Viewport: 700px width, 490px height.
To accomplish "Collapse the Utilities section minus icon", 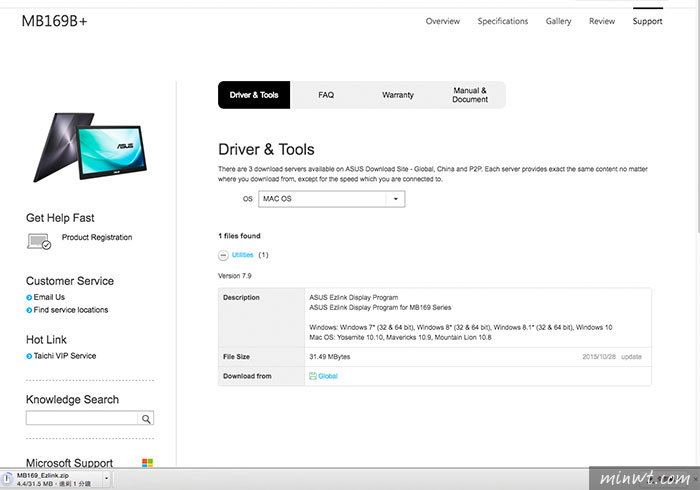I will tap(223, 255).
